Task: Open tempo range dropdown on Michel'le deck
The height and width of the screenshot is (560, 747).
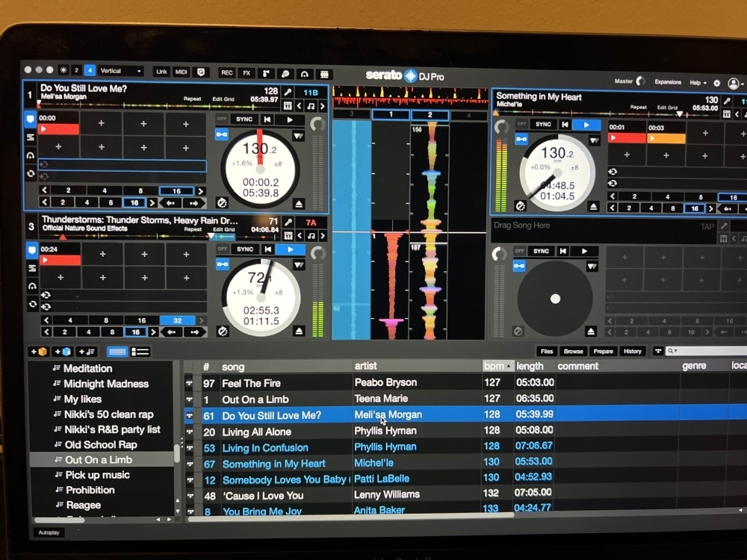Action: click(x=594, y=140)
